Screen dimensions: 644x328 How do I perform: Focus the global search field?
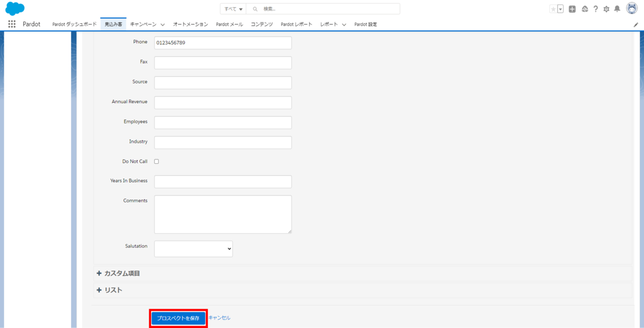click(x=323, y=9)
